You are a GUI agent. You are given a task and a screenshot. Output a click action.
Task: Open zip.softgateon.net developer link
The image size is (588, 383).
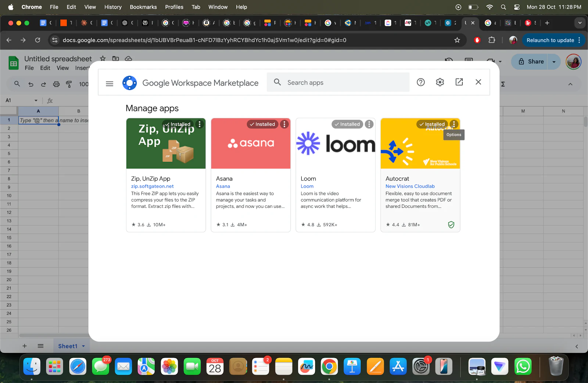click(152, 186)
